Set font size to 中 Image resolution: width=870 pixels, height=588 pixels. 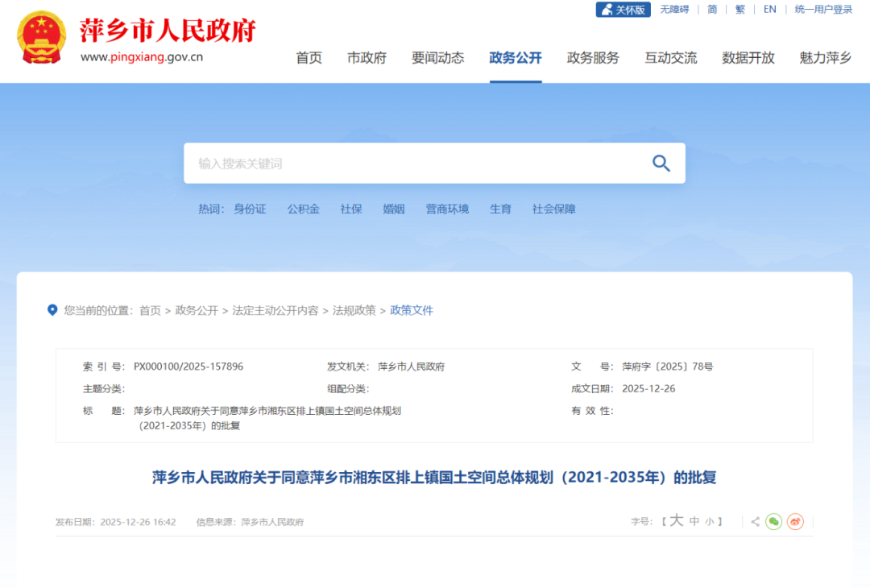(694, 521)
